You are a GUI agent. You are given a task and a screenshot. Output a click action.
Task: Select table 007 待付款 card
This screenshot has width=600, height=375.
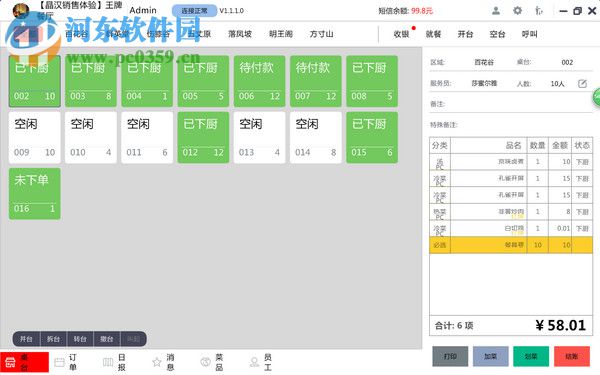point(316,81)
